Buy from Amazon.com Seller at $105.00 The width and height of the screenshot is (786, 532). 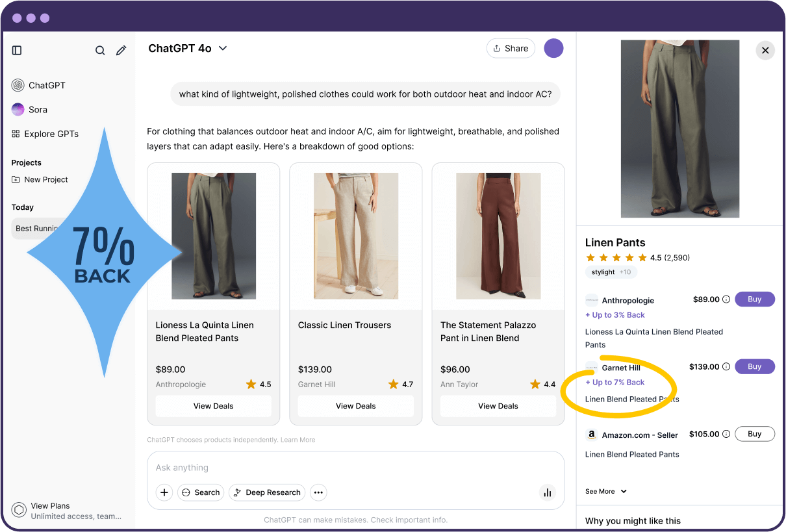coord(755,434)
